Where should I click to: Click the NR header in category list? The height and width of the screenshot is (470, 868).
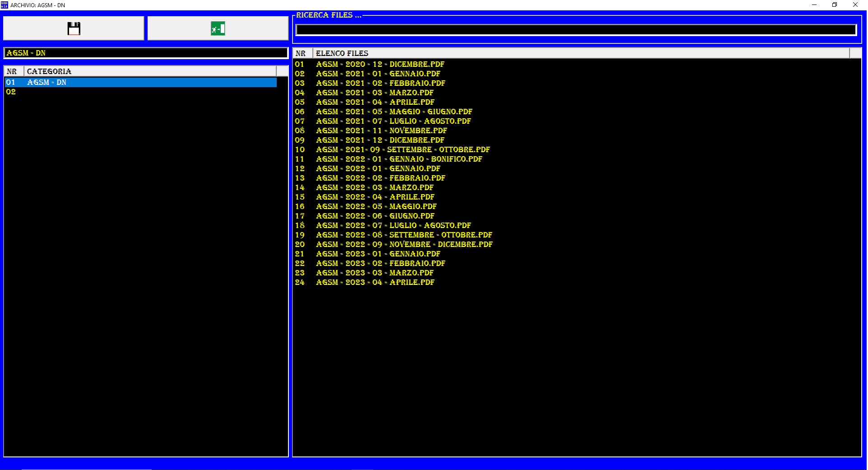pyautogui.click(x=14, y=71)
